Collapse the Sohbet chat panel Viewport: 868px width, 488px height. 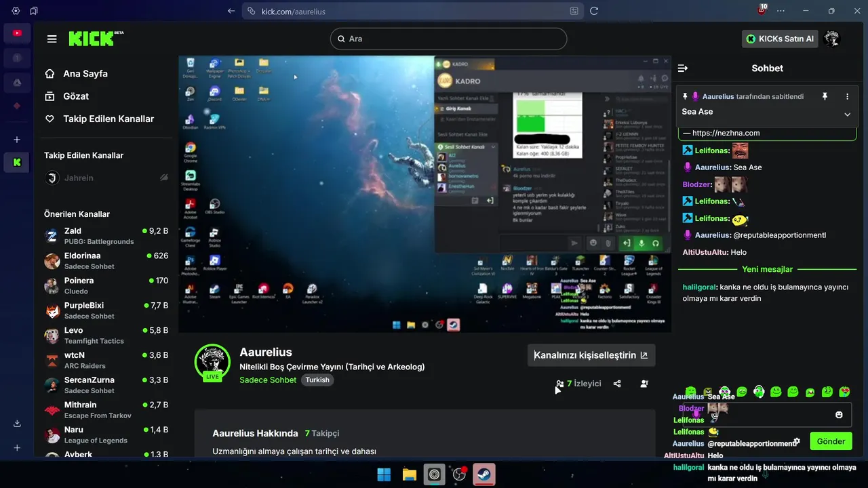point(683,68)
